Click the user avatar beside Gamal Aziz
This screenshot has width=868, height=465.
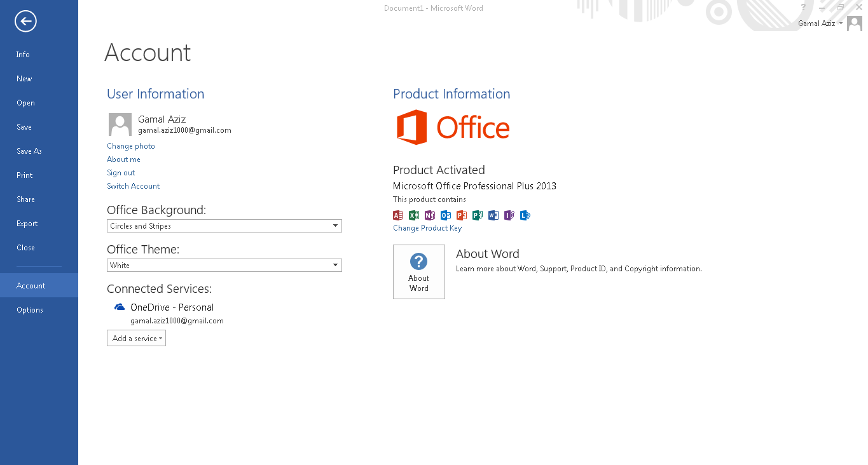120,125
